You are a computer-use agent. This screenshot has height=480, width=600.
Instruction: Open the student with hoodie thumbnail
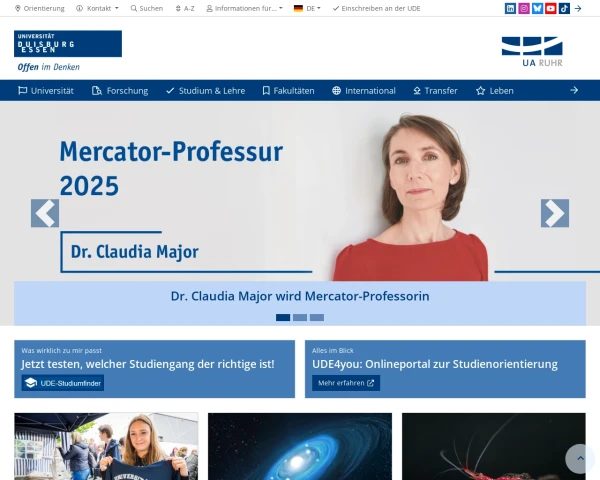(106, 446)
